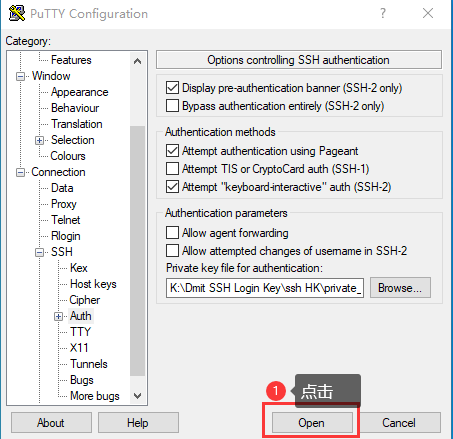Select the Window category
Screen dimensions: 453x439
pos(51,76)
